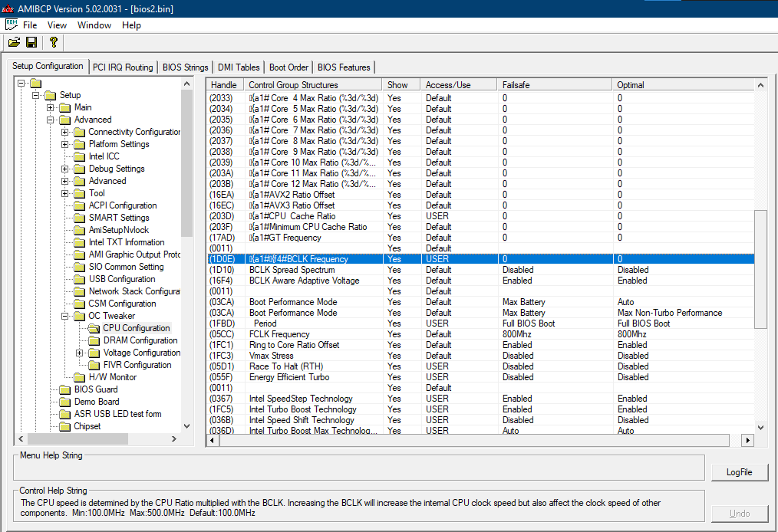Viewport: 778px width, 532px height.
Task: Select the CPU Configuration open folder icon
Action: pos(94,328)
